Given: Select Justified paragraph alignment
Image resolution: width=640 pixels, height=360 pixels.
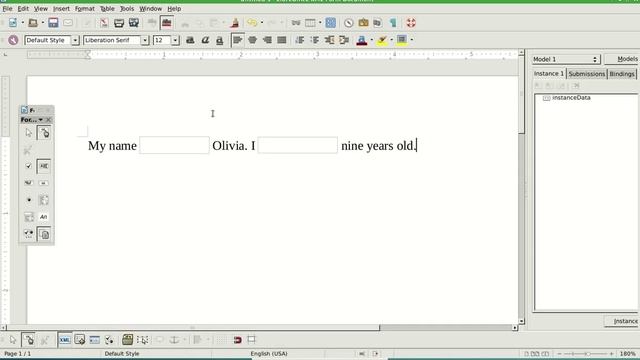Looking at the screenshot, I should click(282, 40).
